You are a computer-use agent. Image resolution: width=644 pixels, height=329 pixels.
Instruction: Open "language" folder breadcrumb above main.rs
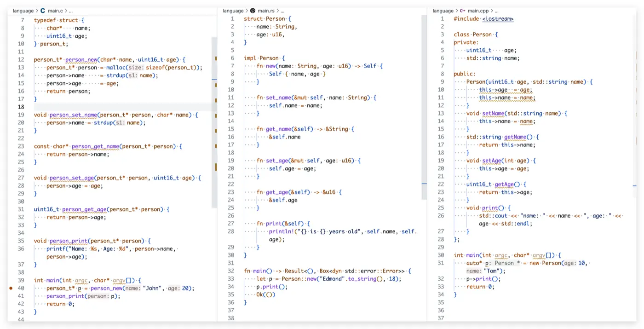(233, 11)
